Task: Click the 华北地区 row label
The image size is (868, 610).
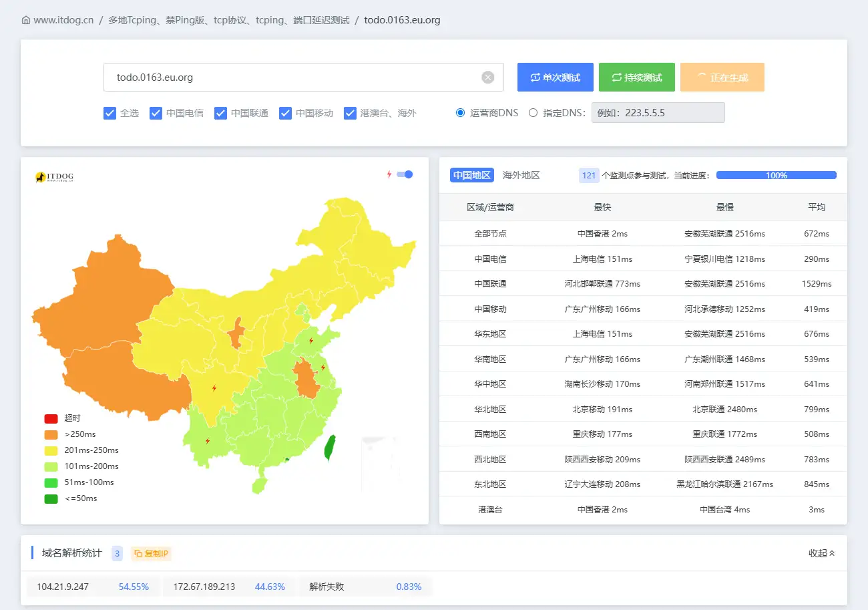Action: [491, 410]
